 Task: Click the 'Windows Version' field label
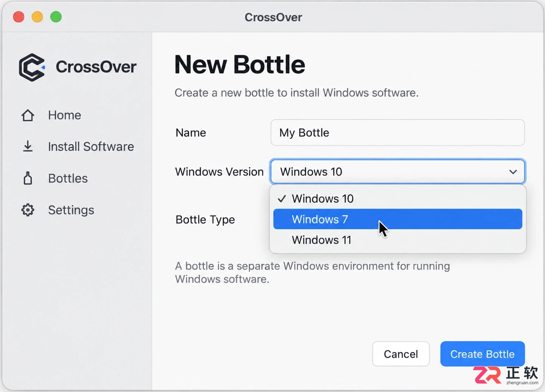pos(219,171)
